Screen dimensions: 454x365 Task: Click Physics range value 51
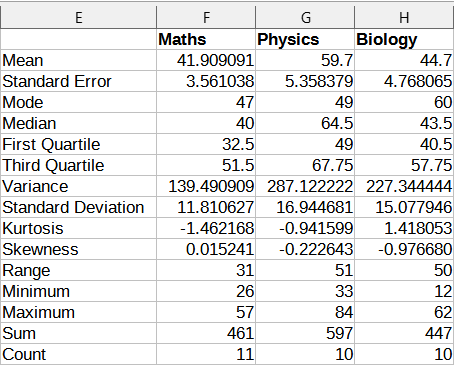(x=305, y=270)
